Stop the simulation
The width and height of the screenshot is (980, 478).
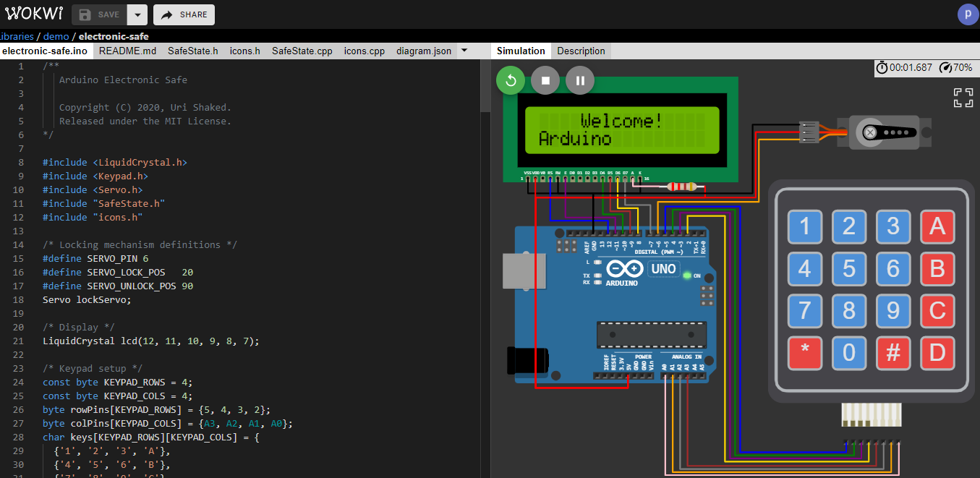point(545,81)
